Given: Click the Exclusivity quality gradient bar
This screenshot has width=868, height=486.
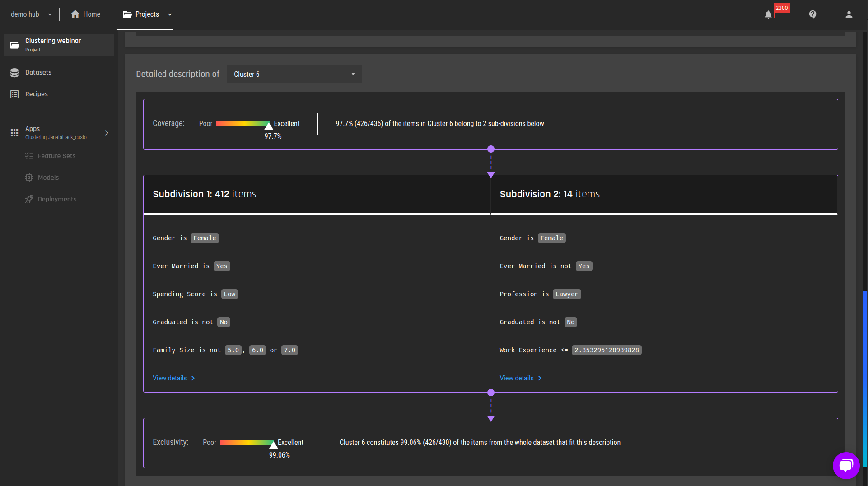Looking at the screenshot, I should click(247, 443).
